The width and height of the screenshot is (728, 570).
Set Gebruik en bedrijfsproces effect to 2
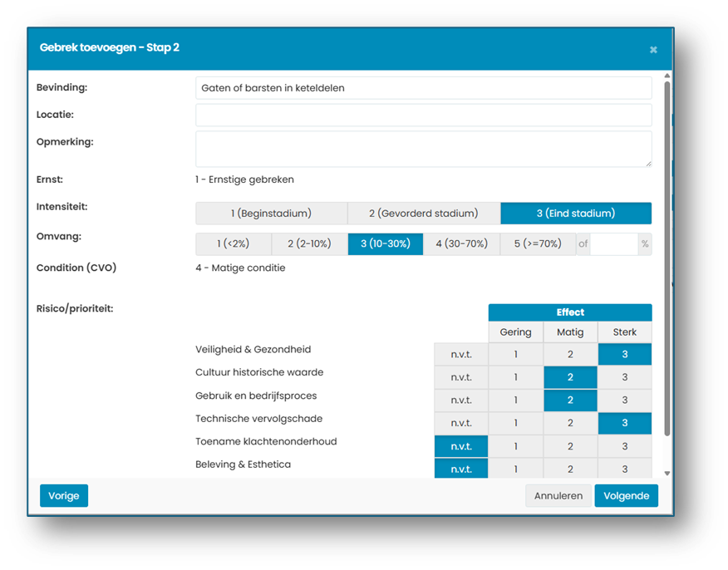pyautogui.click(x=570, y=400)
